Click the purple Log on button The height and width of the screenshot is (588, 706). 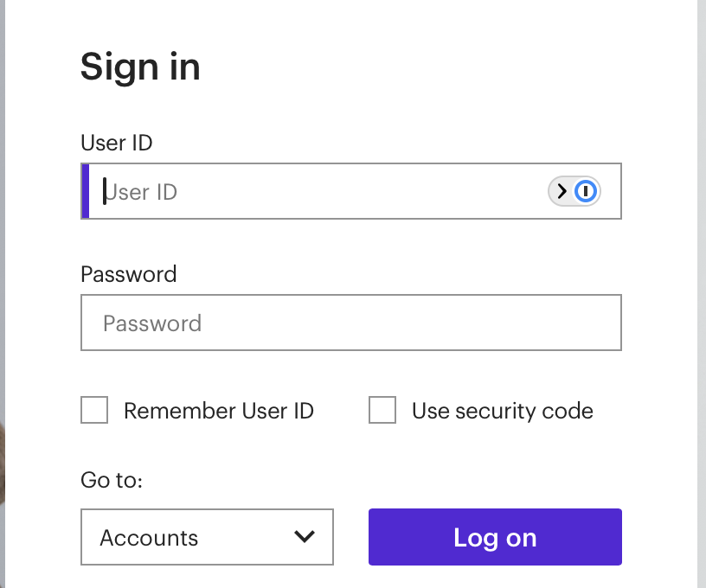click(495, 537)
